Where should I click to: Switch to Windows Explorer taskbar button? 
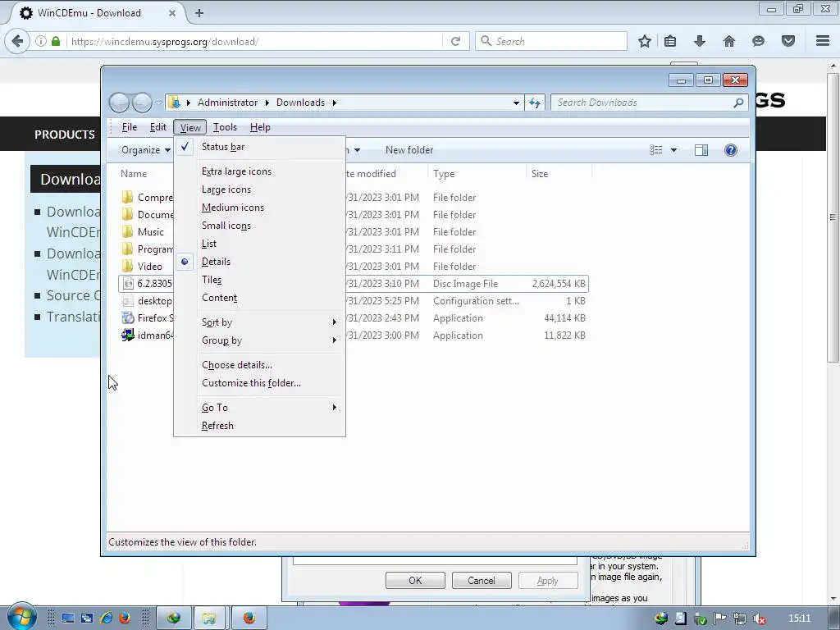209,619
